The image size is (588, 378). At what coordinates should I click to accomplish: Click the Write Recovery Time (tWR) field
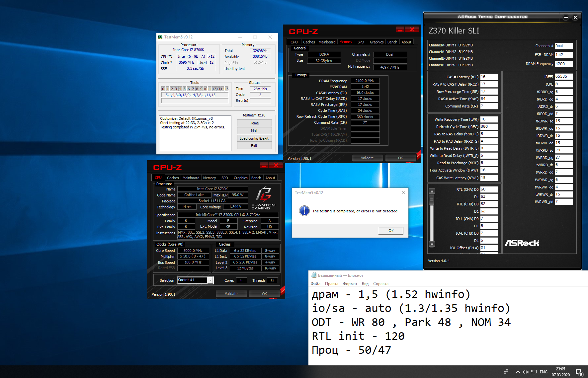coord(489,119)
